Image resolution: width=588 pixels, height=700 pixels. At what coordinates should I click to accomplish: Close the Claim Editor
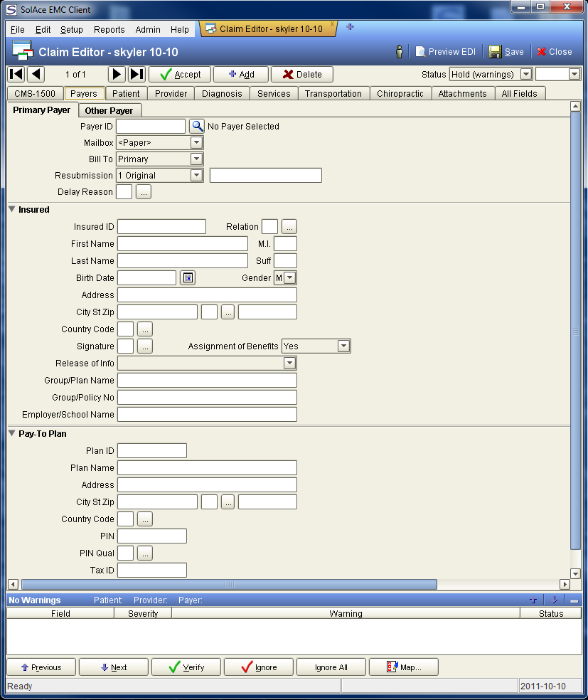[x=555, y=52]
